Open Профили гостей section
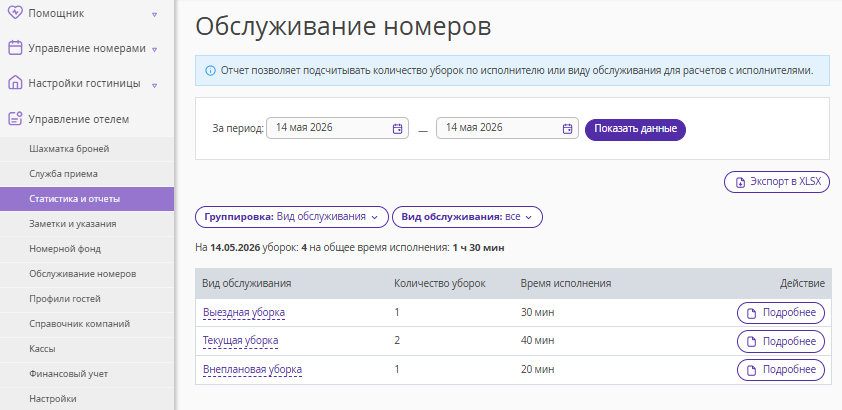 (87, 299)
